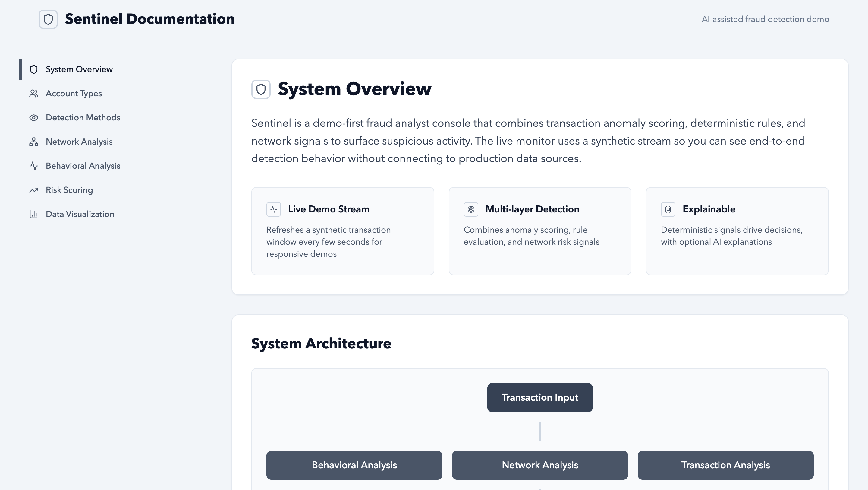Image resolution: width=868 pixels, height=490 pixels.
Task: Click the activity icon in Live Demo Stream card
Action: (x=274, y=209)
